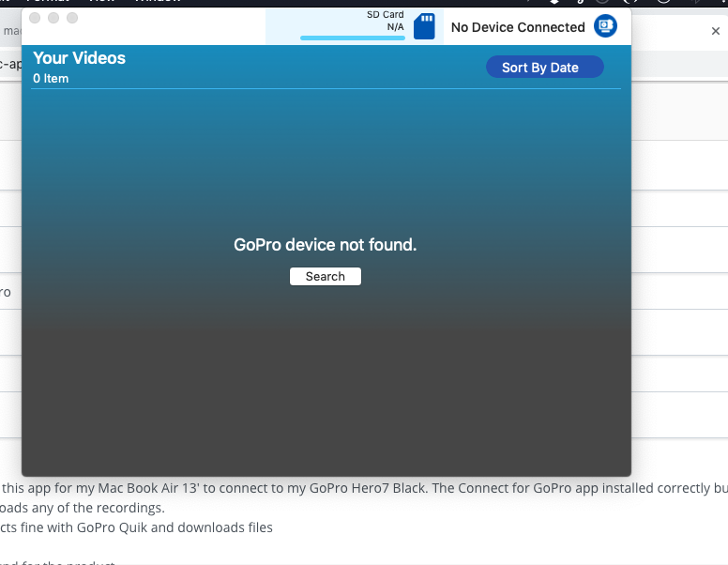The width and height of the screenshot is (728, 565).
Task: Maximize the GoPro app window
Action: pos(72,18)
